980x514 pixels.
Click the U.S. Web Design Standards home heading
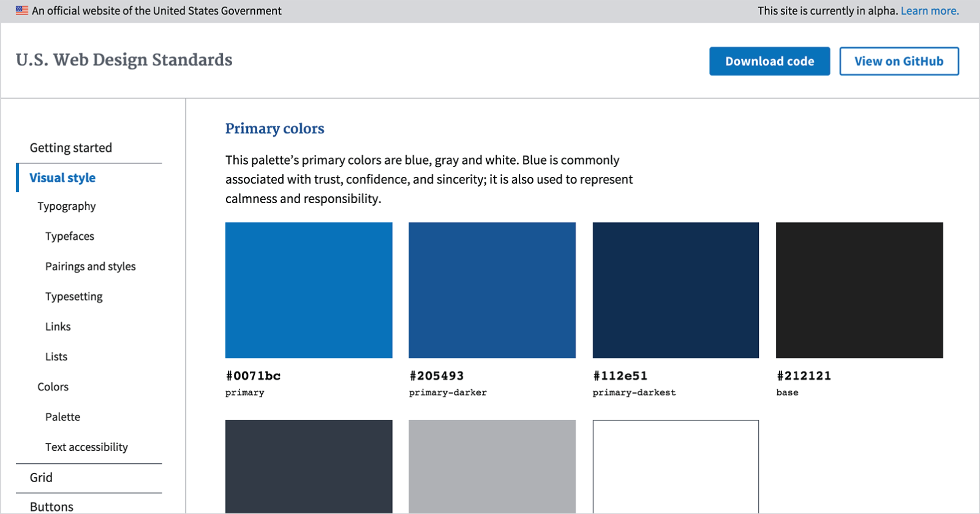[124, 59]
